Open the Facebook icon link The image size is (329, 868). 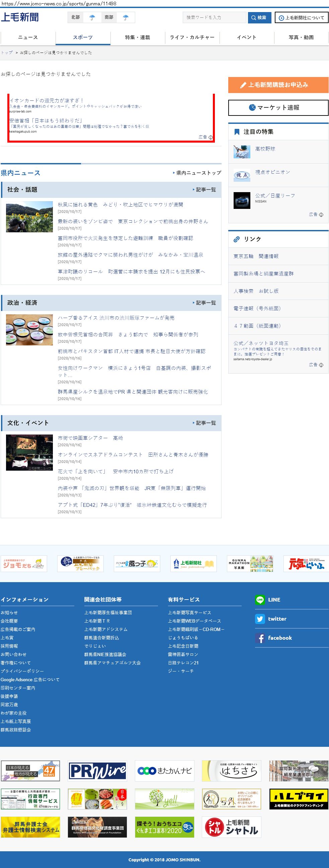coord(260,638)
